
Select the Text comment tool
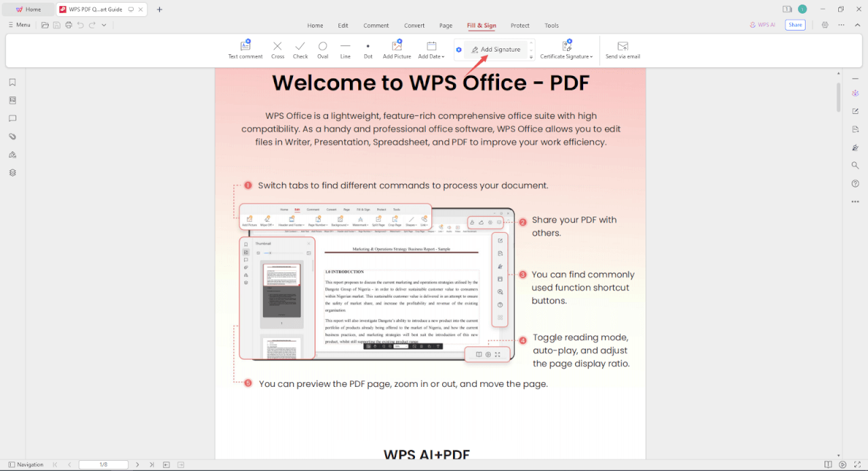click(245, 50)
